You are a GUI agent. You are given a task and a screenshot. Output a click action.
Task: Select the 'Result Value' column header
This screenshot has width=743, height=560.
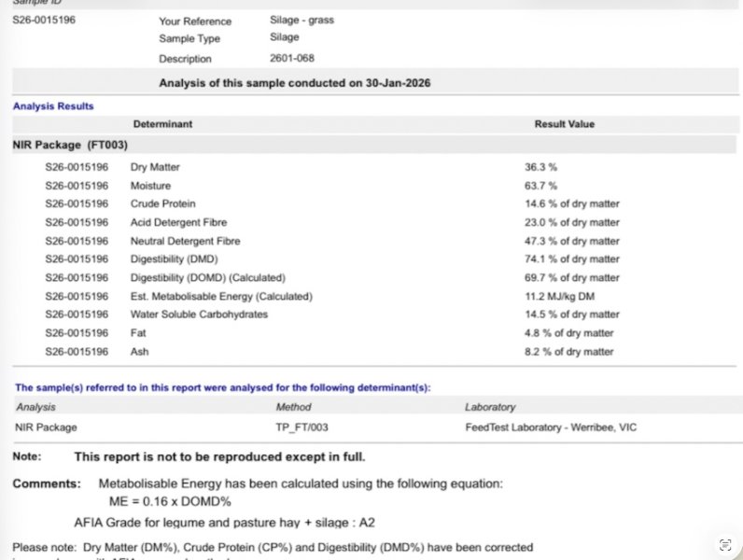(564, 124)
